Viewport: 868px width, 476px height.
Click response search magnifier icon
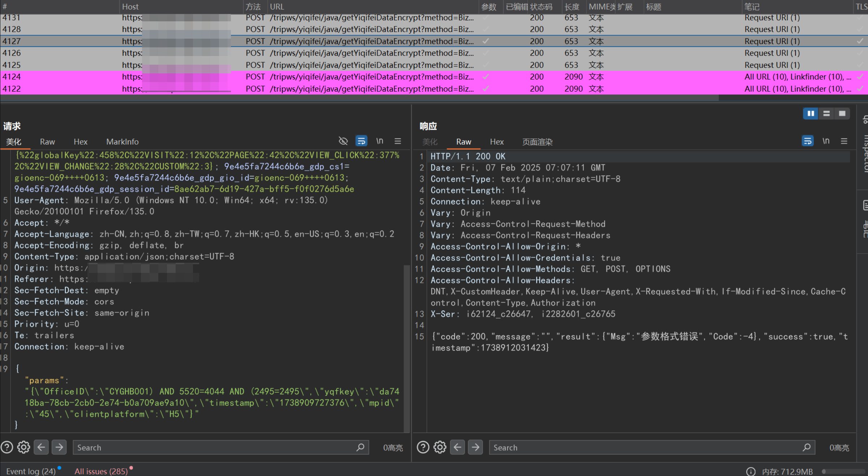(807, 447)
